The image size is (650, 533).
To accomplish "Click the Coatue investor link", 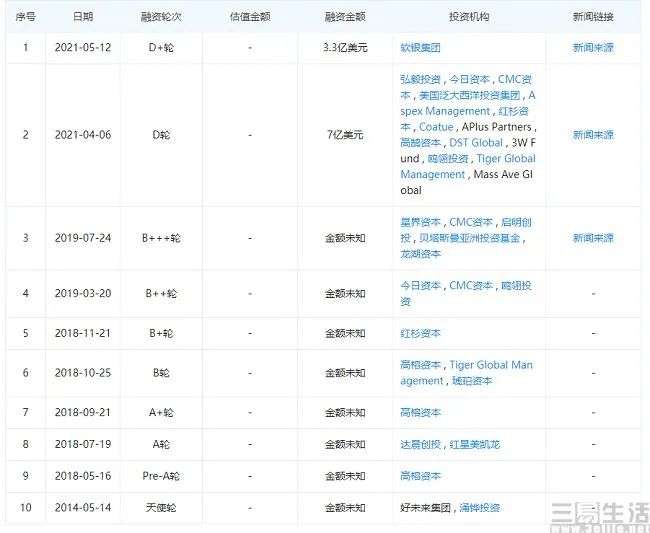I will tap(436, 127).
